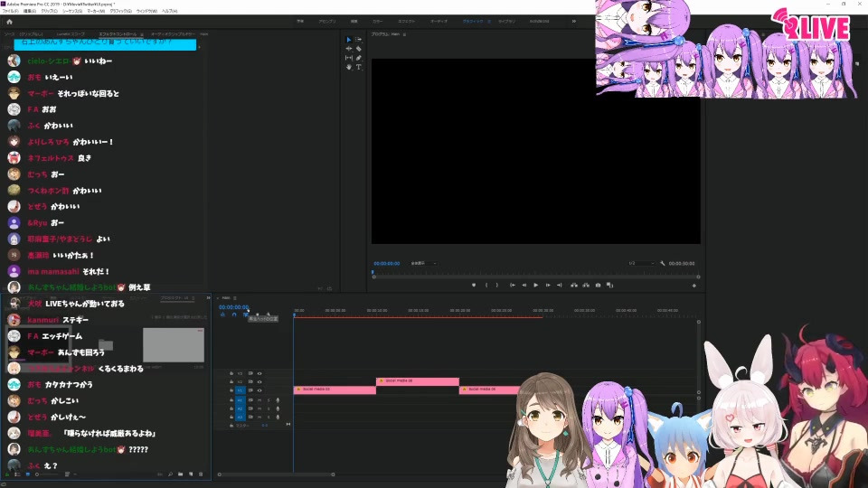The image size is (868, 488).
Task: Play the Program monitor
Action: 536,285
